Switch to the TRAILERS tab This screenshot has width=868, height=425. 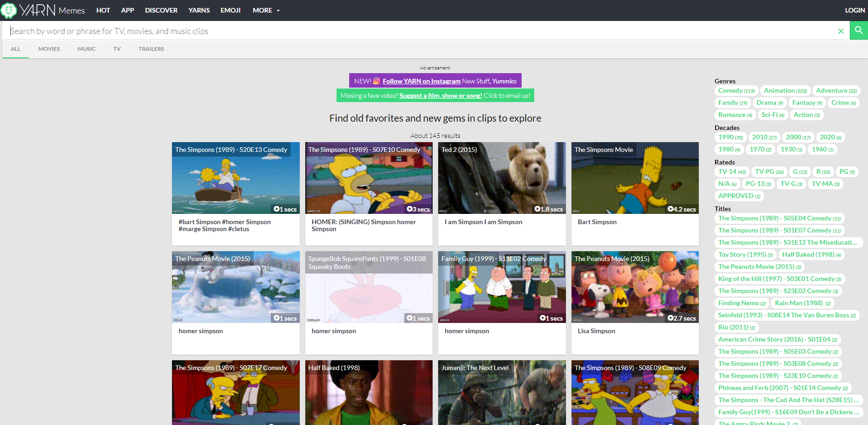(x=151, y=49)
